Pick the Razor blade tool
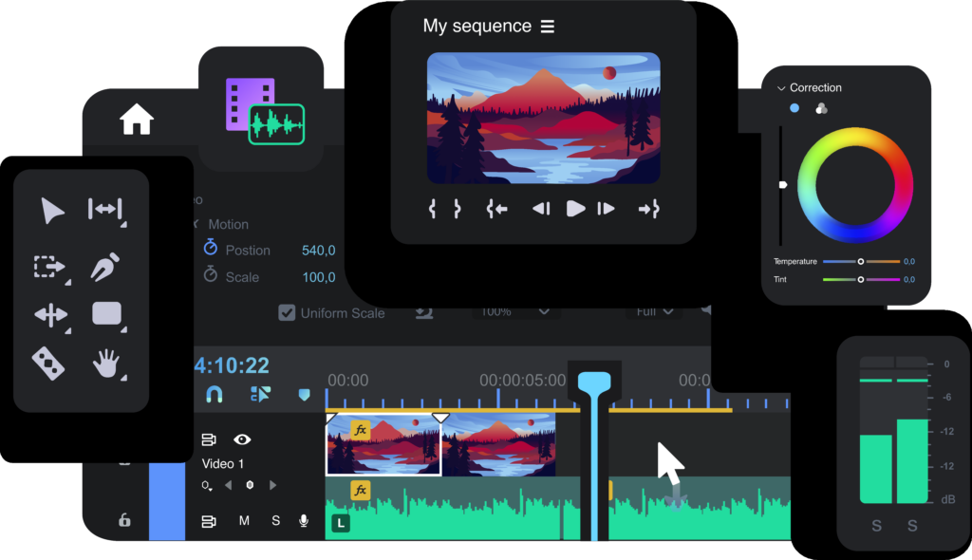 (x=49, y=363)
